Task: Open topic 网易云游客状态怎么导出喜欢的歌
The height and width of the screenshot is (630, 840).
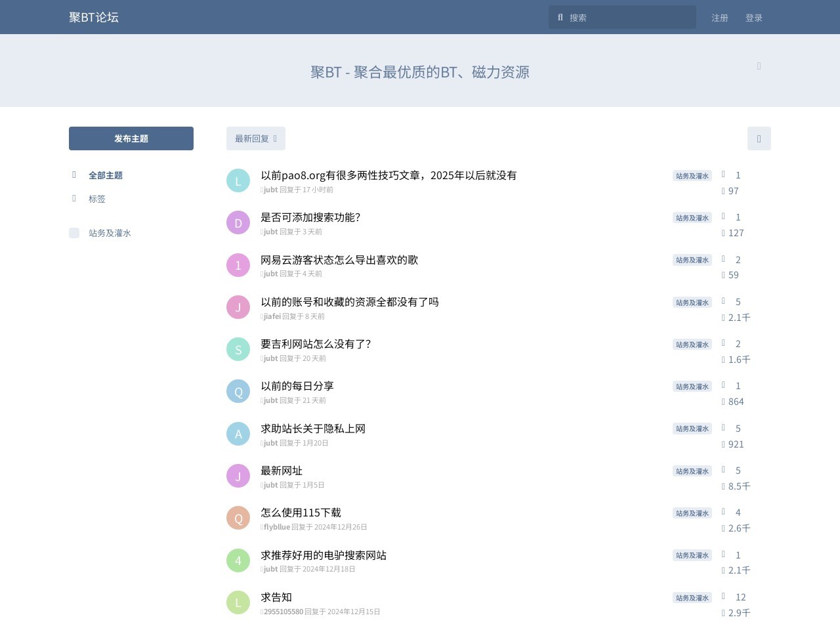Action: coord(339,260)
